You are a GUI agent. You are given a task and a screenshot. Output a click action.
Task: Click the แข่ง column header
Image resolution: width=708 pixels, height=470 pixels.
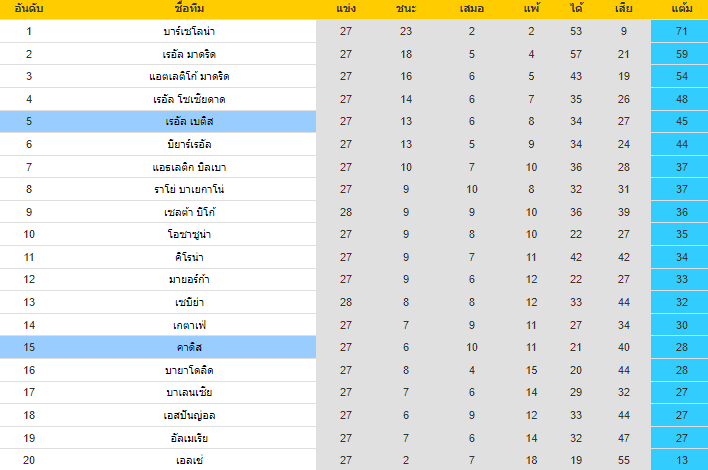tap(346, 9)
